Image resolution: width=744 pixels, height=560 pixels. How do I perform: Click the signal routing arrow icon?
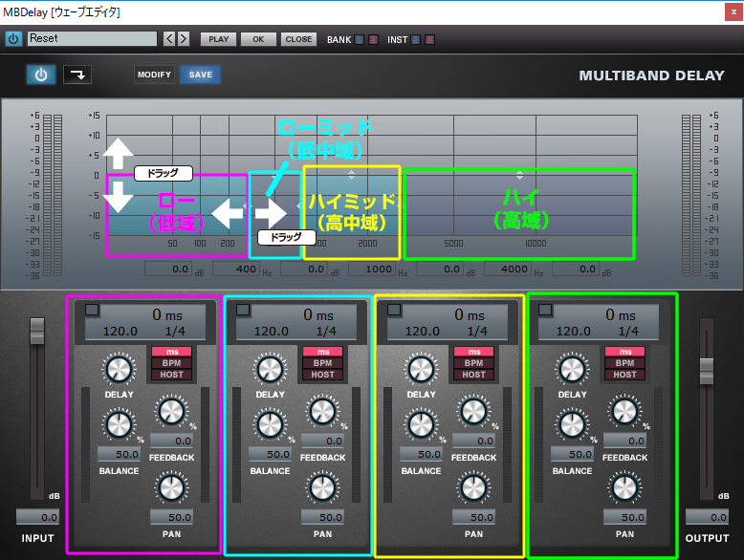tap(77, 75)
